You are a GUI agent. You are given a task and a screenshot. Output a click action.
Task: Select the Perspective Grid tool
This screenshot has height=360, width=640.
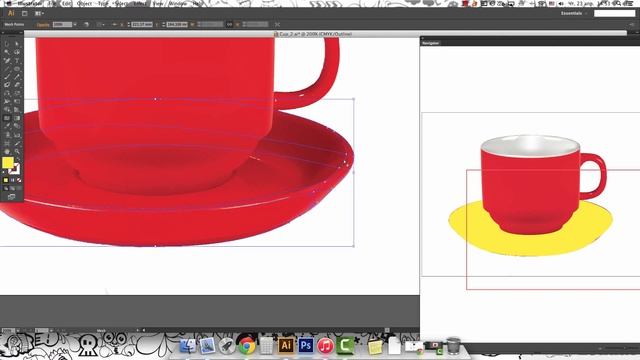[x=17, y=109]
